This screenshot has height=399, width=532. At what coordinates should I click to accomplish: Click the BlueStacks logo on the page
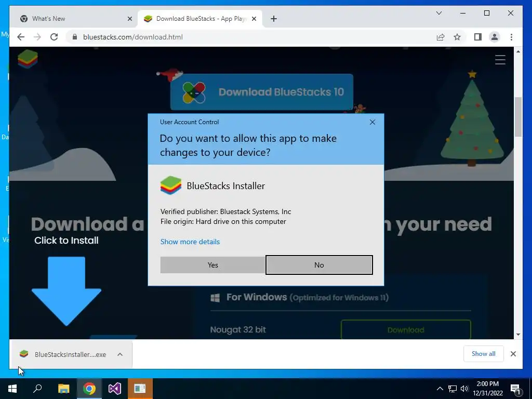pyautogui.click(x=28, y=59)
